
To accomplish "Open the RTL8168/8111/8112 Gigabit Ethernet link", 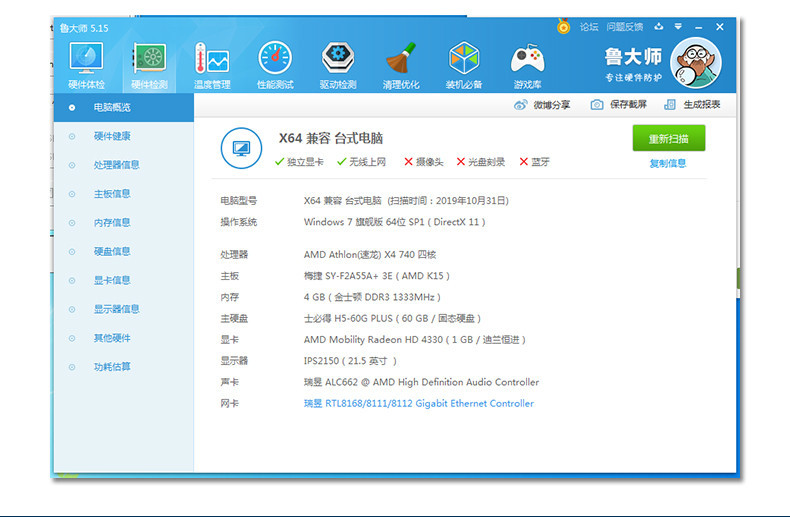I will click(x=419, y=403).
